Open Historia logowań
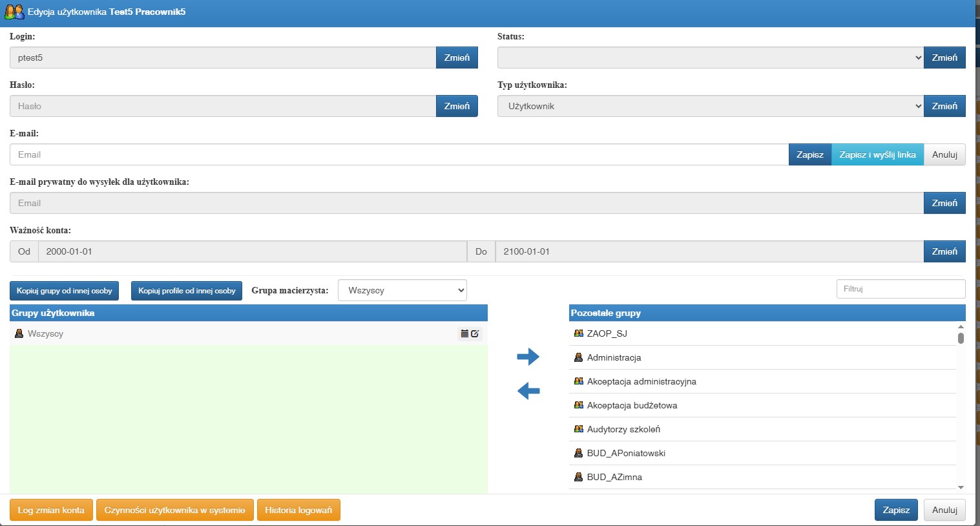 (x=298, y=510)
